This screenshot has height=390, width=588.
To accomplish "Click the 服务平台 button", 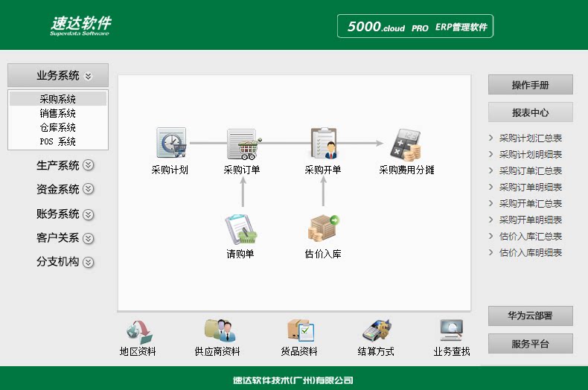I will pyautogui.click(x=530, y=344).
